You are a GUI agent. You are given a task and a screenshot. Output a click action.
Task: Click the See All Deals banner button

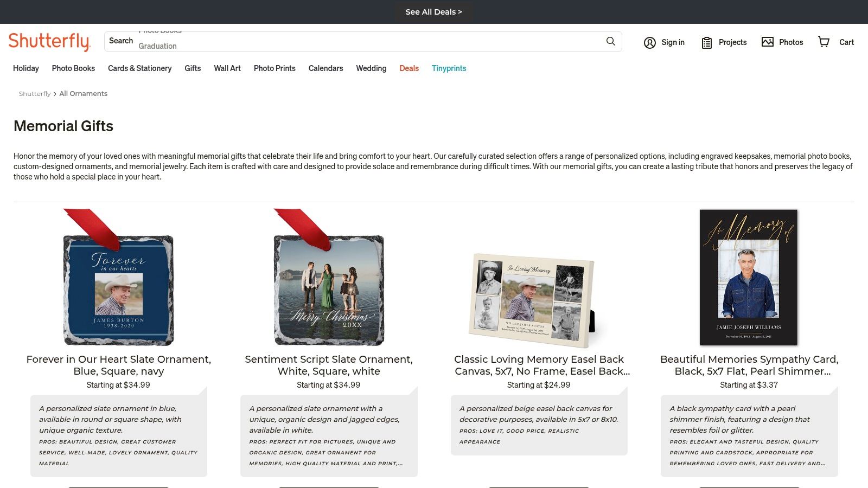(434, 11)
